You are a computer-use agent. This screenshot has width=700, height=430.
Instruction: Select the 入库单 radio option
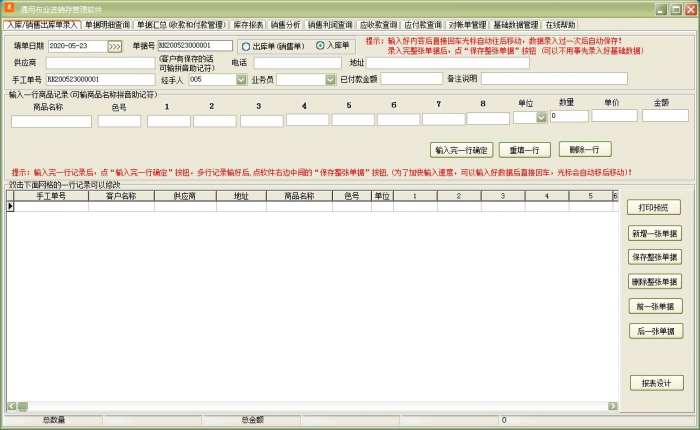(333, 46)
